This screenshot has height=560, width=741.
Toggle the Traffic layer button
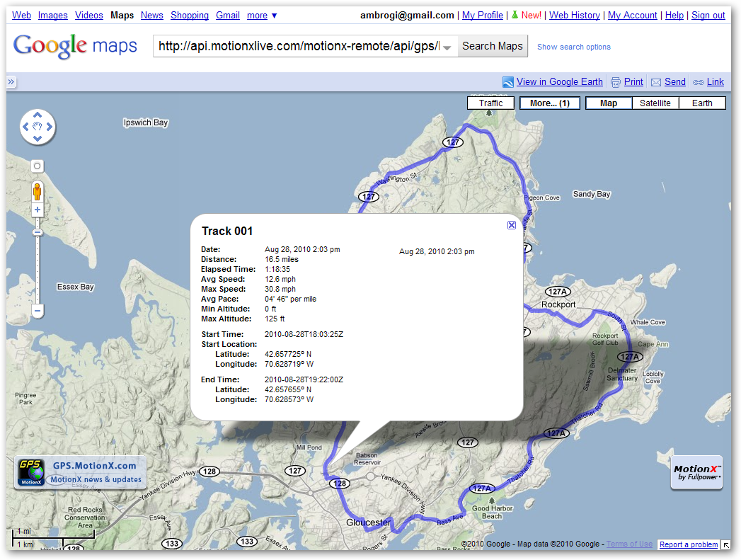click(490, 103)
